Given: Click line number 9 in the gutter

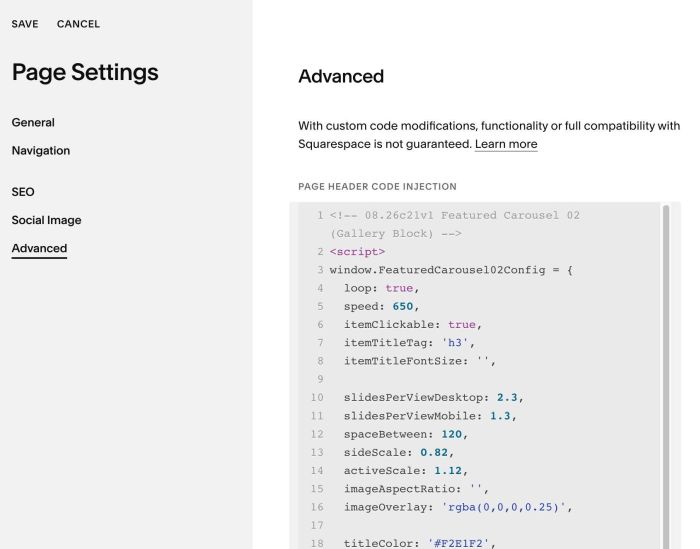Looking at the screenshot, I should pos(320,379).
